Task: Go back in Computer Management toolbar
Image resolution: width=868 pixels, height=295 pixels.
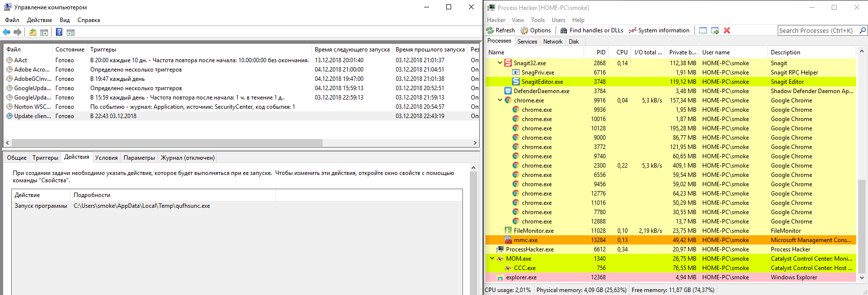Action: (x=6, y=32)
